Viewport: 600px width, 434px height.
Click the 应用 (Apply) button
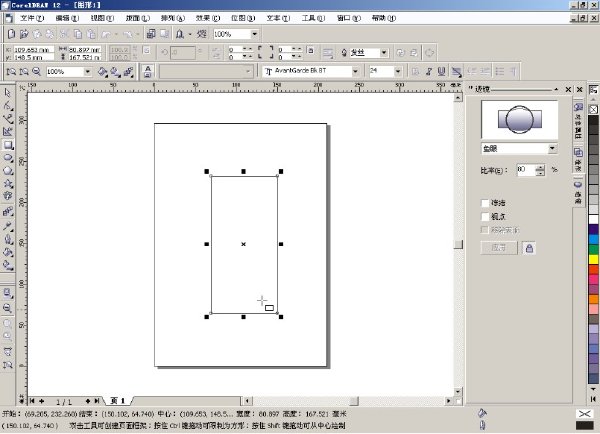click(x=499, y=248)
